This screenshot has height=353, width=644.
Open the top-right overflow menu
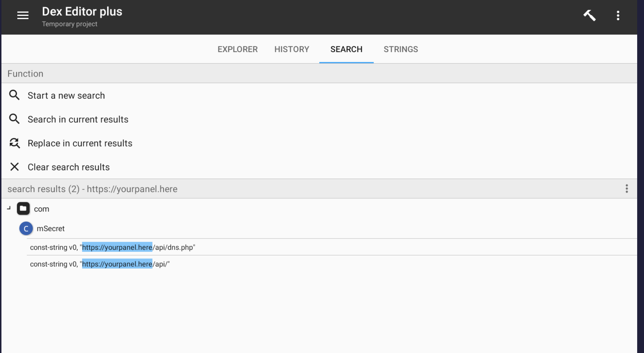pos(618,15)
